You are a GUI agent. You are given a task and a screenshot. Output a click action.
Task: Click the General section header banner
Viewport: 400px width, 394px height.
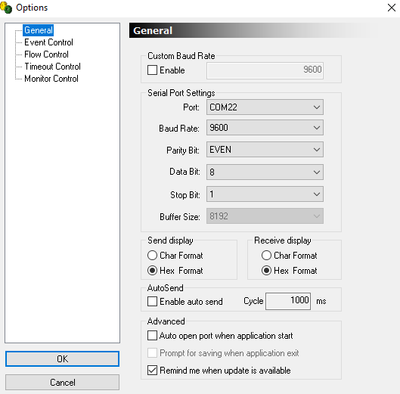coord(252,30)
